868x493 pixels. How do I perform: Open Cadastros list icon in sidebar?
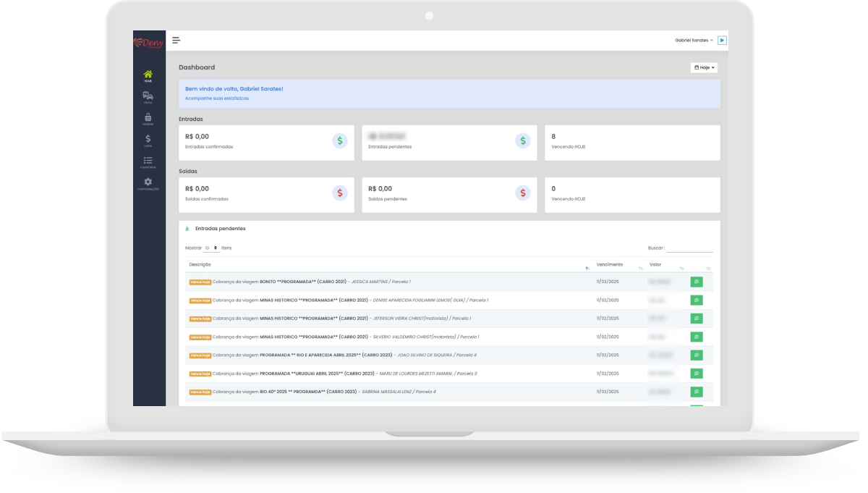point(148,161)
